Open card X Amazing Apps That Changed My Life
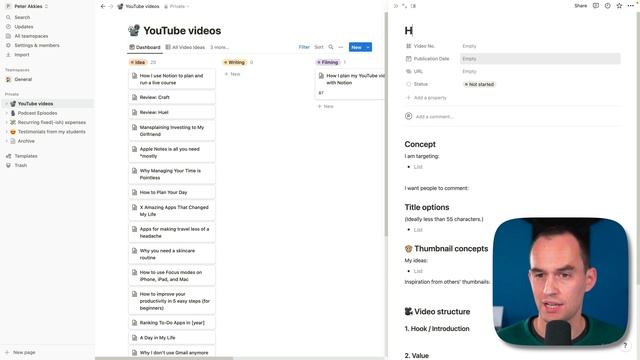This screenshot has width=640, height=360. (172, 211)
